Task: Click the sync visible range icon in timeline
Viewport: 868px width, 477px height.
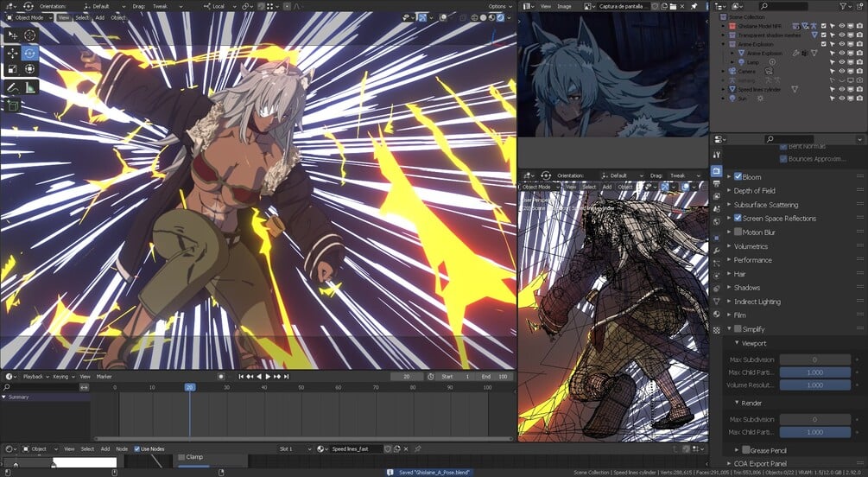Action: tap(84, 387)
